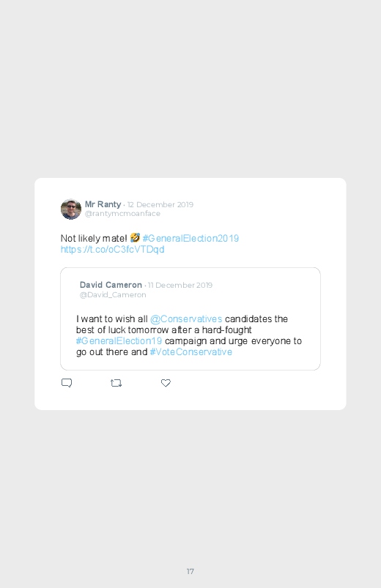
Task: Like the tweet with heart icon
Action: pos(166,383)
